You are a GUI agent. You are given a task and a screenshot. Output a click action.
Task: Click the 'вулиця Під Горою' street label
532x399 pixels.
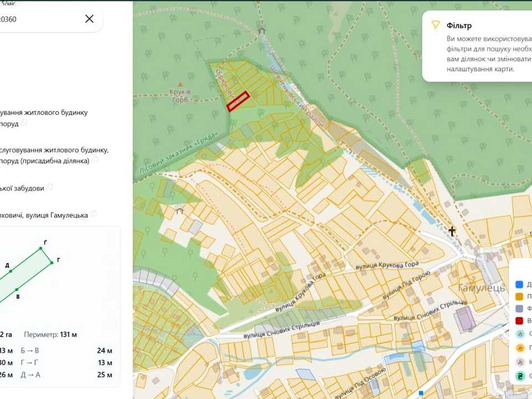(407, 284)
